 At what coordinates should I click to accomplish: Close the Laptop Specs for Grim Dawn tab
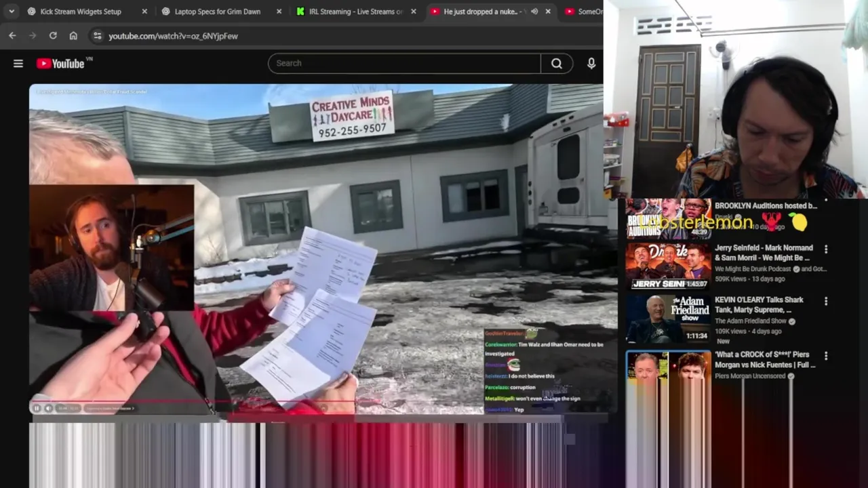(279, 12)
